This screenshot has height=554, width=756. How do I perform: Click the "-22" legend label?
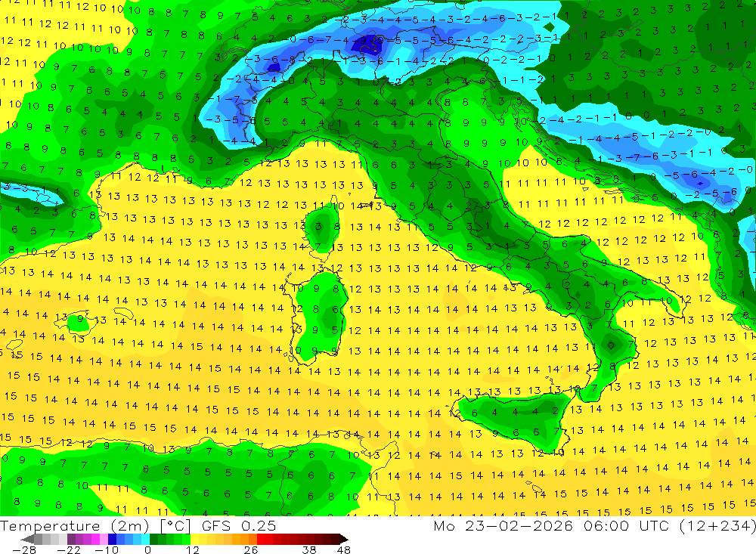[69, 549]
